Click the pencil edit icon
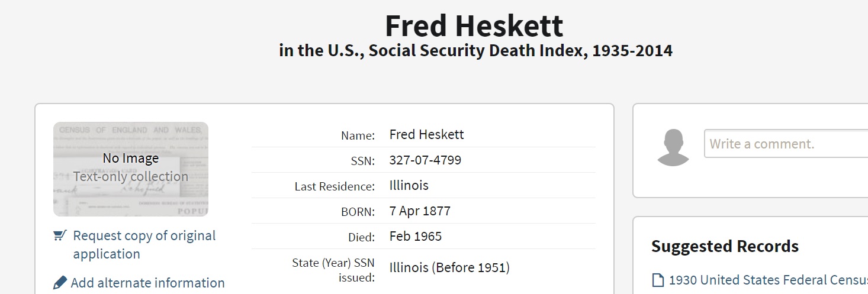Viewport: 868px width, 294px height. [x=60, y=283]
